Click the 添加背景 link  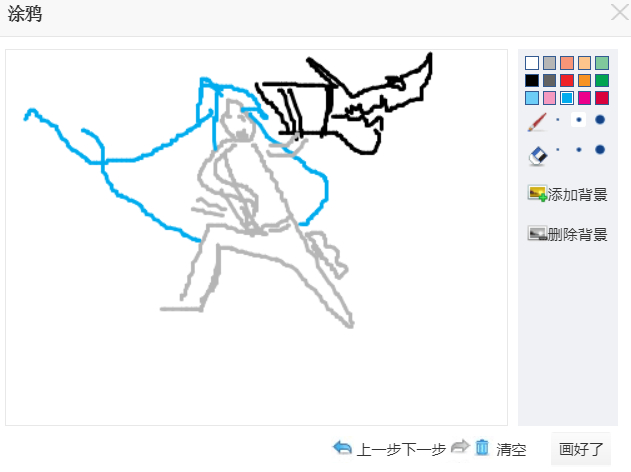pyautogui.click(x=577, y=195)
